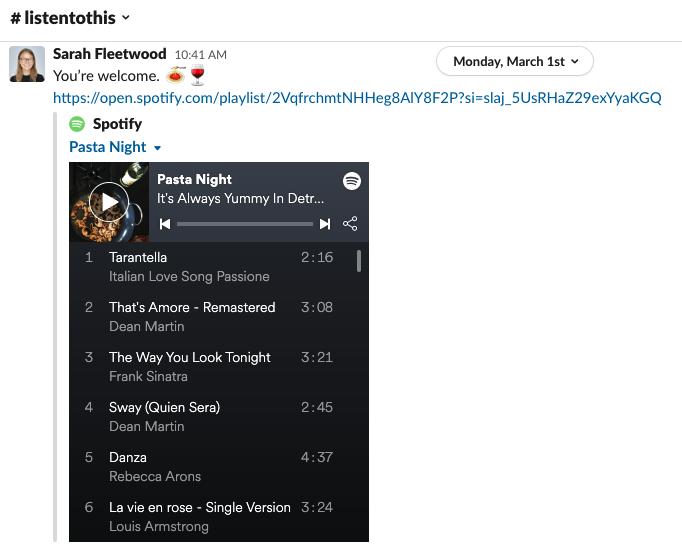Select That's Amore - Remastered track
Viewport: 682px width, 547px height.
tap(211, 317)
